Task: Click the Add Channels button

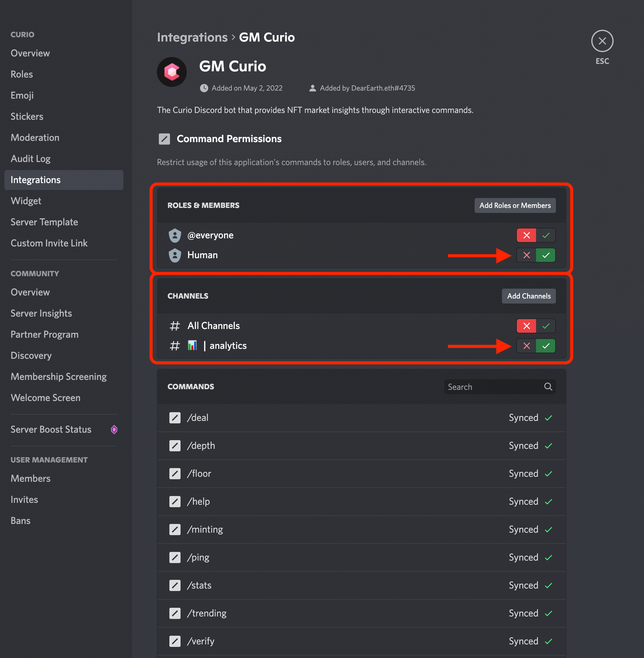Action: (529, 296)
